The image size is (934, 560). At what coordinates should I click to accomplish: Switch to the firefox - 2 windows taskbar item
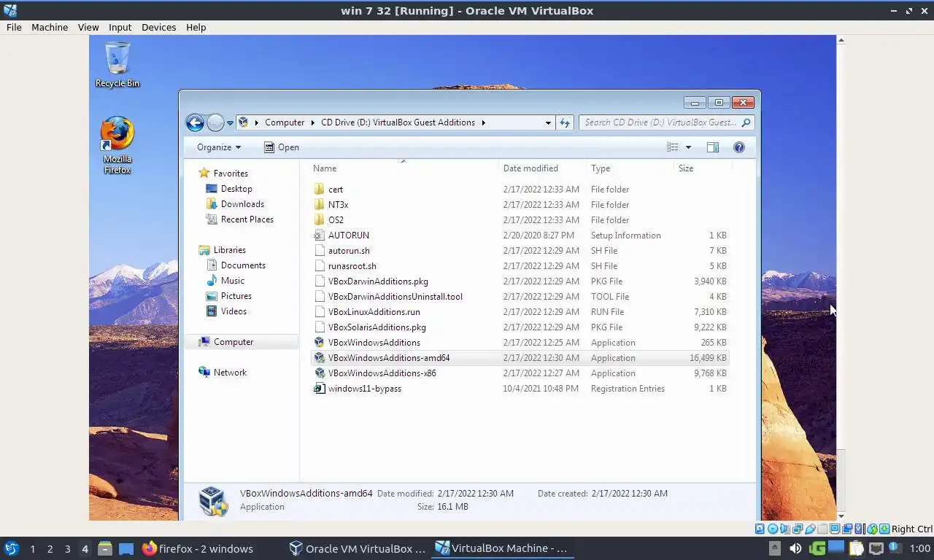pyautogui.click(x=198, y=548)
